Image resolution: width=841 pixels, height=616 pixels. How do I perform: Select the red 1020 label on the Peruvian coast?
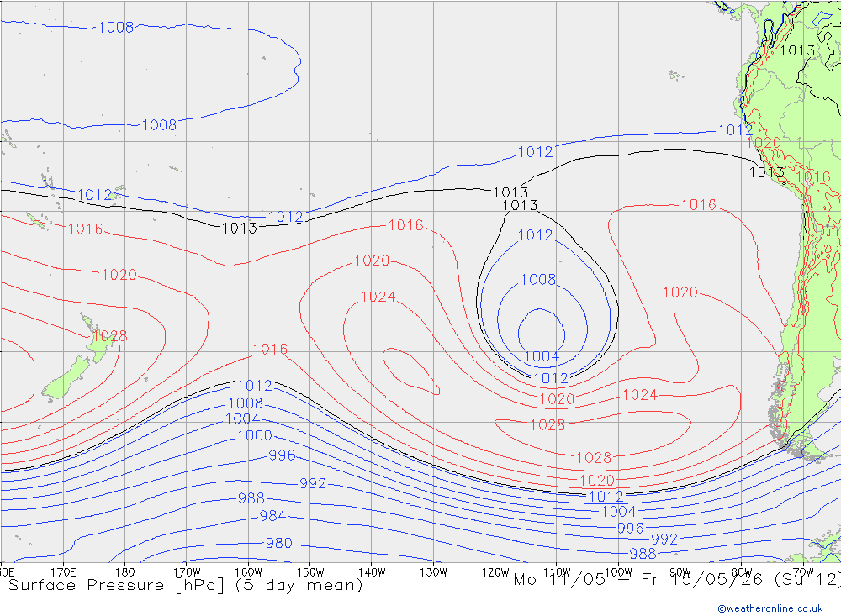(x=764, y=143)
